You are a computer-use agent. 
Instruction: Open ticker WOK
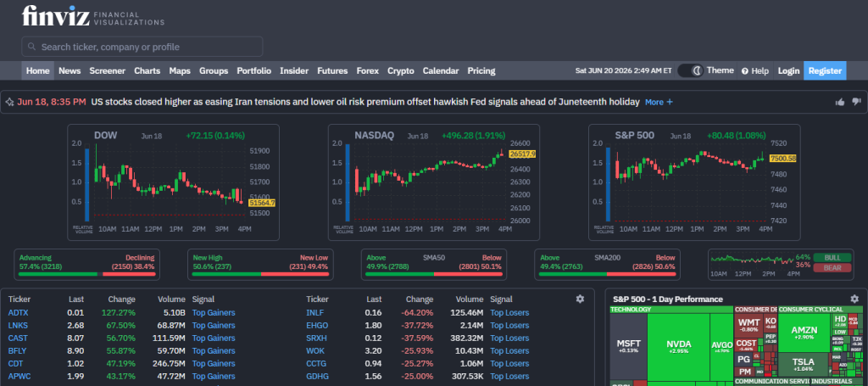(x=315, y=351)
